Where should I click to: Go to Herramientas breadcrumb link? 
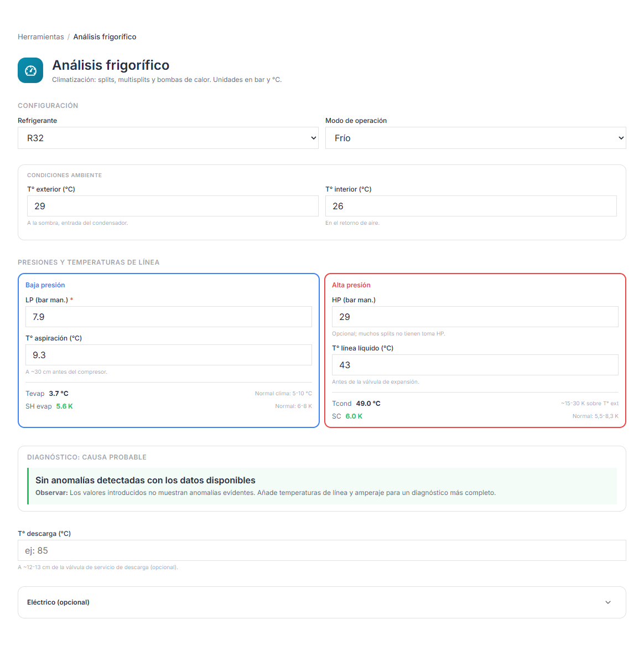(x=41, y=37)
